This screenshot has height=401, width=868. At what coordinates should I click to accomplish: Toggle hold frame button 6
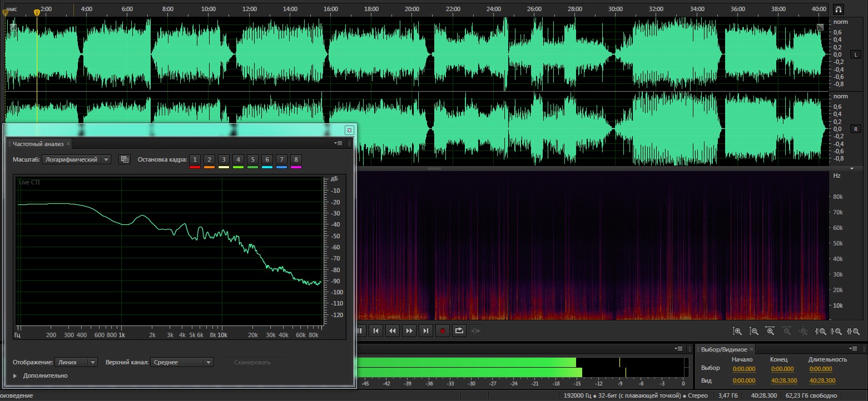click(x=267, y=159)
